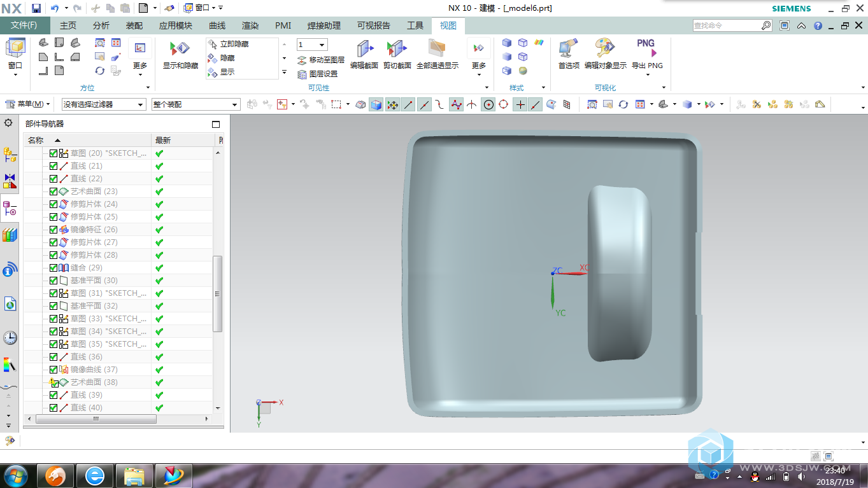Click the help question mark icon
This screenshot has width=868, height=488.
818,25
